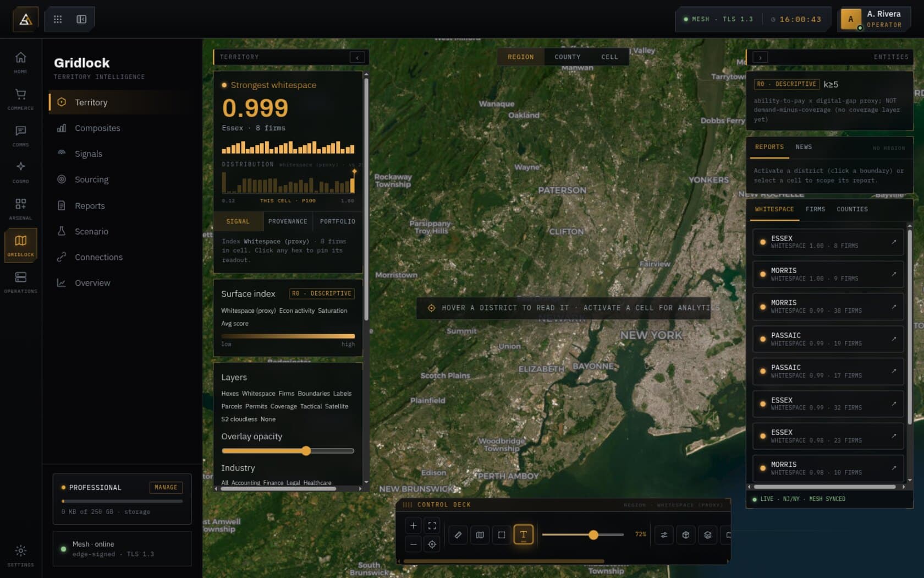Switch to the Counties tab
The width and height of the screenshot is (924, 578).
852,209
